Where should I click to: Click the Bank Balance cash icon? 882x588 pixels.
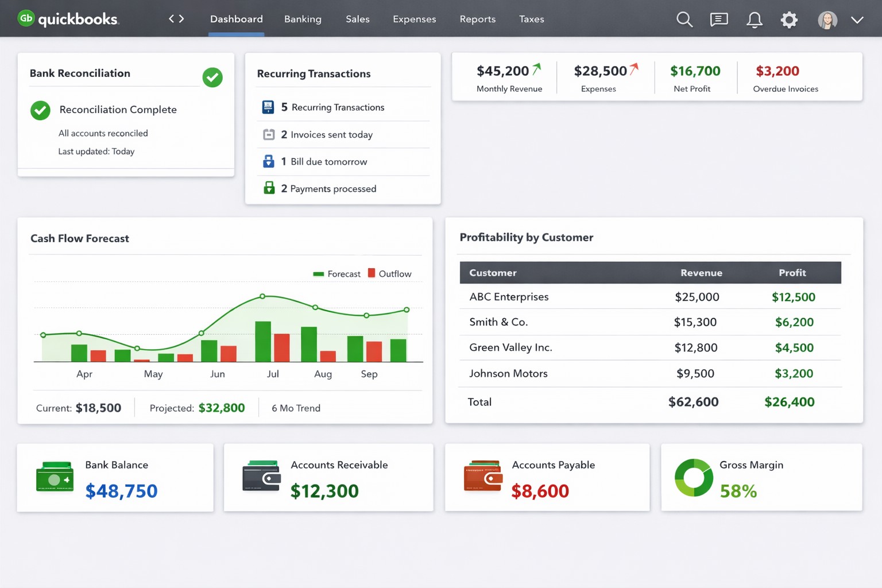55,477
